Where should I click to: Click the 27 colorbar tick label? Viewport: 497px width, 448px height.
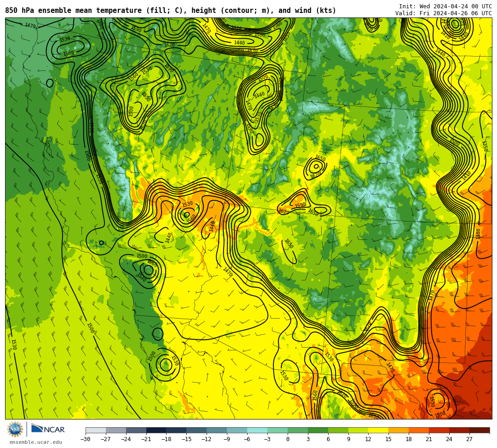pyautogui.click(x=469, y=439)
